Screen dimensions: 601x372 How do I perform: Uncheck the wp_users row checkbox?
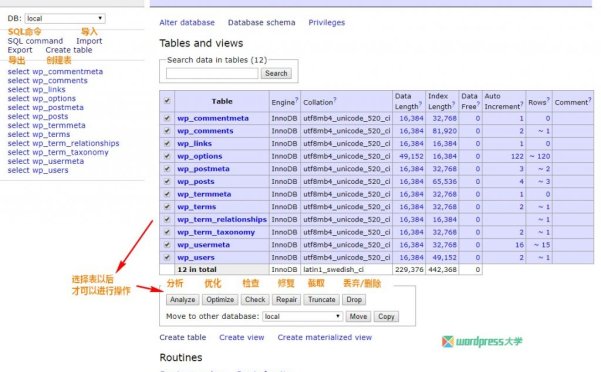click(x=167, y=257)
